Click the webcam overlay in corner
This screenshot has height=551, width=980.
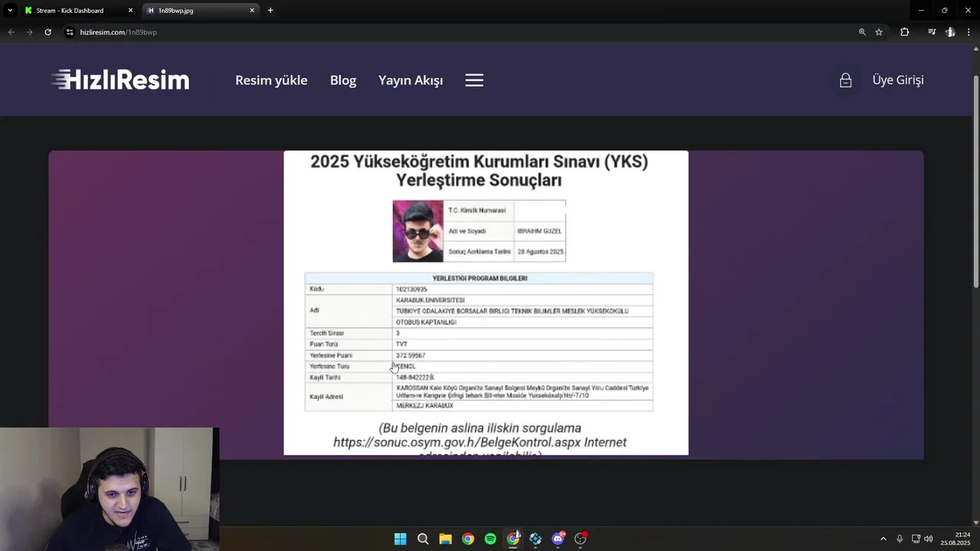(x=109, y=489)
